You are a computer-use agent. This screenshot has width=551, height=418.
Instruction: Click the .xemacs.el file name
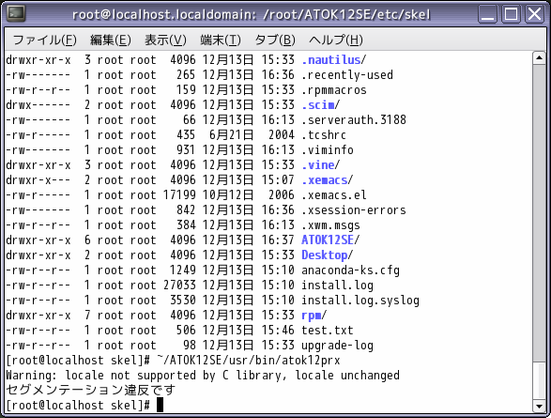tap(334, 195)
